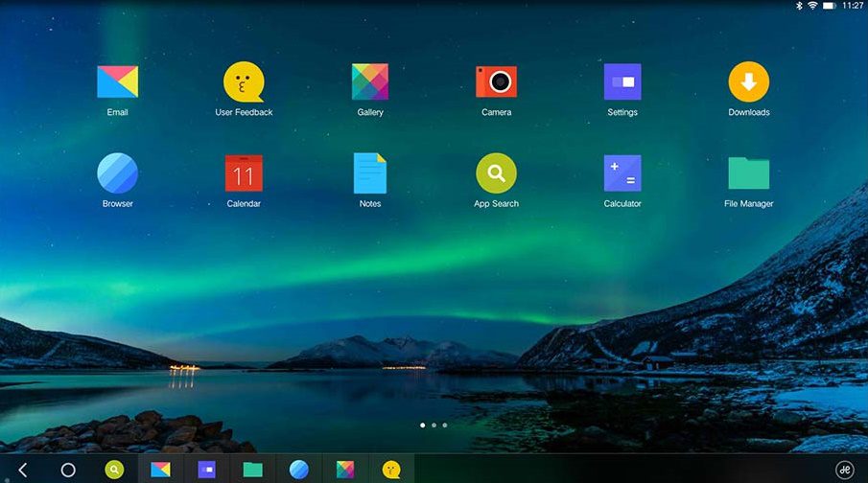The width and height of the screenshot is (868, 483).
Task: Launch the App Search icon on desktop
Action: (x=496, y=173)
